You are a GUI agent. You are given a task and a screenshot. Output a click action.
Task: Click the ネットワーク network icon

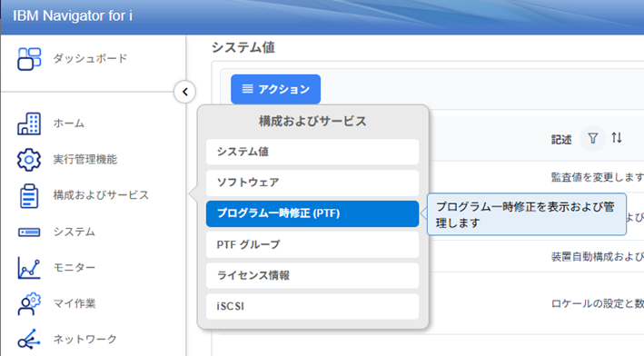[29, 339]
